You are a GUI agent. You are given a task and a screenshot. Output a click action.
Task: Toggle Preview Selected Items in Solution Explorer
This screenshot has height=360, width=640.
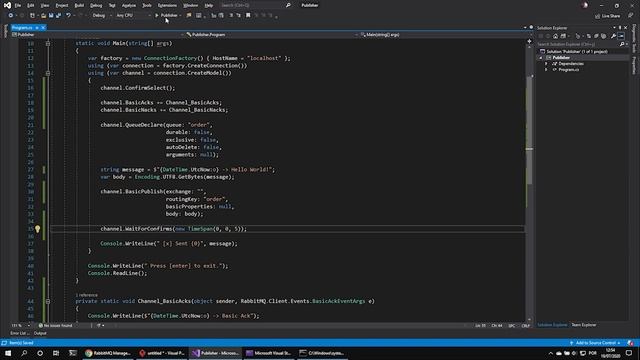[621, 36]
